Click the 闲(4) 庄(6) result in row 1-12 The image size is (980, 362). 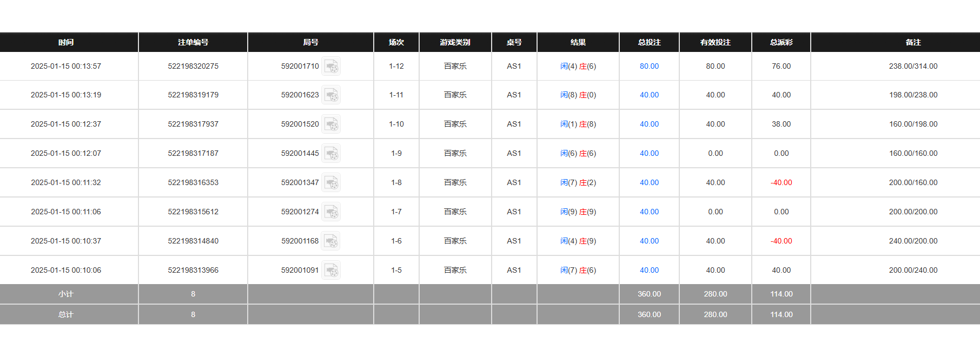[x=578, y=66]
